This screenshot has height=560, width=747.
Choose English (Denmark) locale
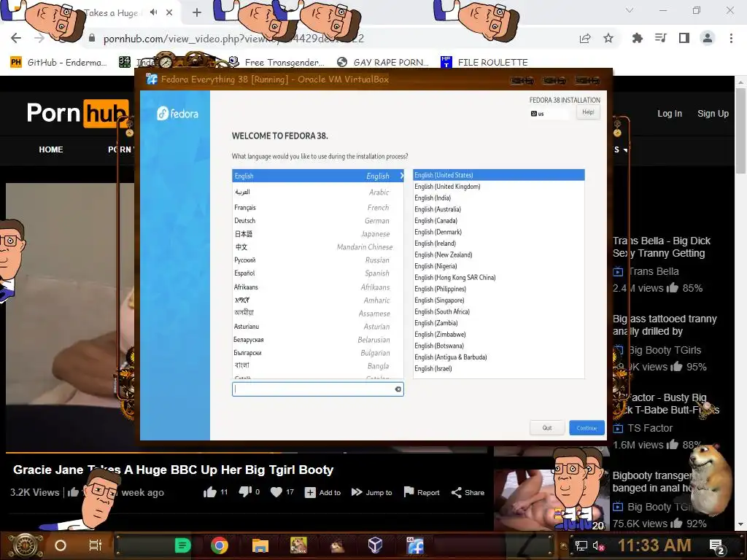click(499, 232)
